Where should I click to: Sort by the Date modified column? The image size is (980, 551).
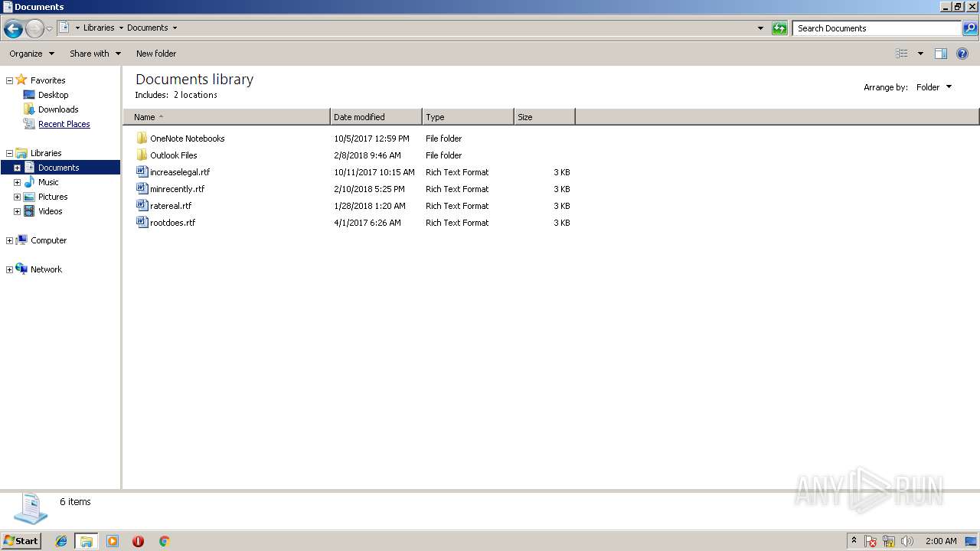pos(376,117)
